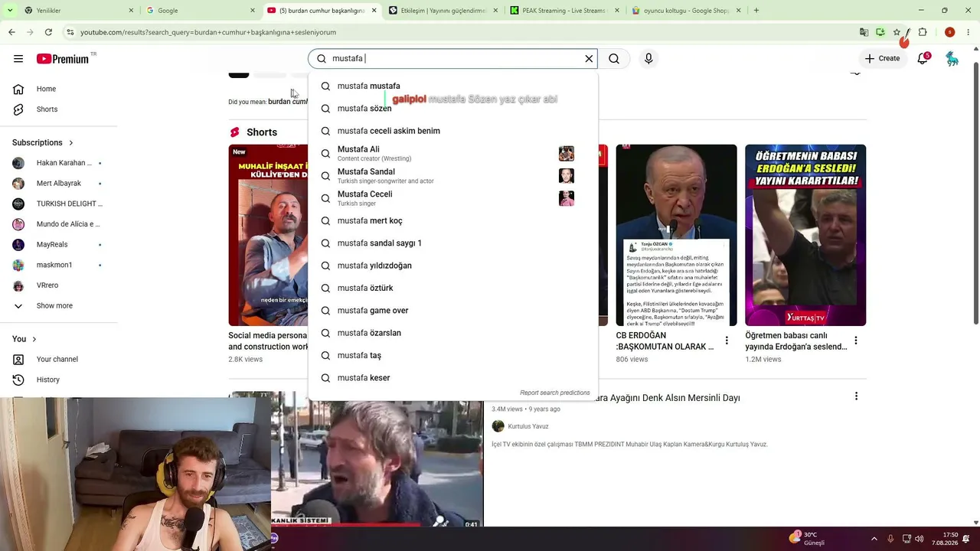Open TURKISH DELIGHT subscription channel
980x551 pixels.
pos(57,204)
